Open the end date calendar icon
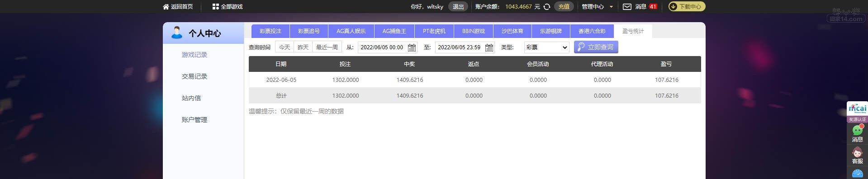Image resolution: width=868 pixels, height=179 pixels. (x=489, y=47)
